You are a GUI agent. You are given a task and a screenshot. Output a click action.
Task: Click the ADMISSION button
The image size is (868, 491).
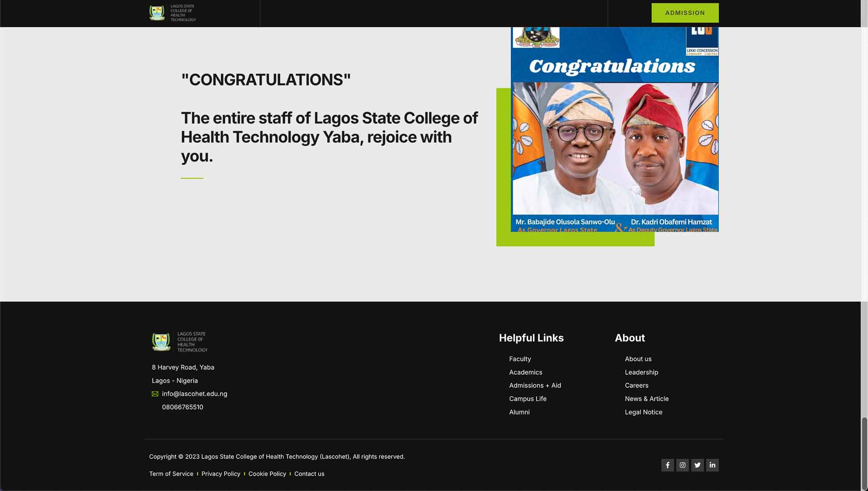685,13
